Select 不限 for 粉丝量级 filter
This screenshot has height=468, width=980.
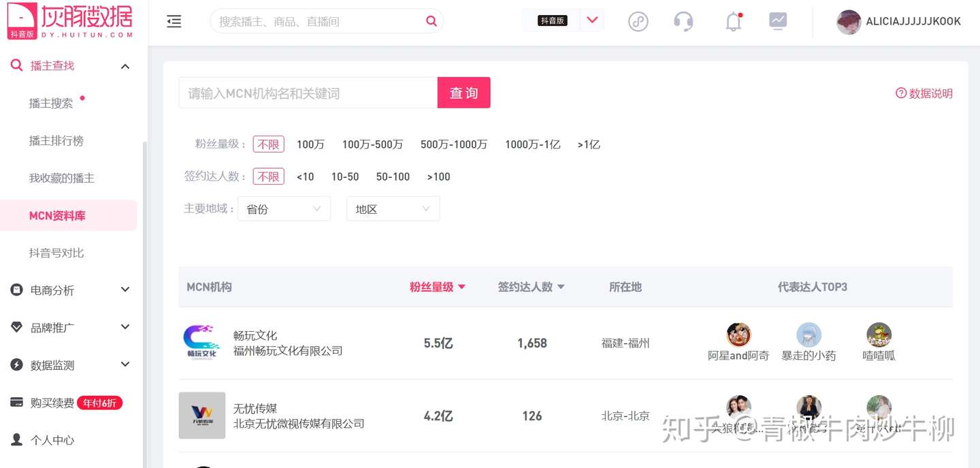269,144
